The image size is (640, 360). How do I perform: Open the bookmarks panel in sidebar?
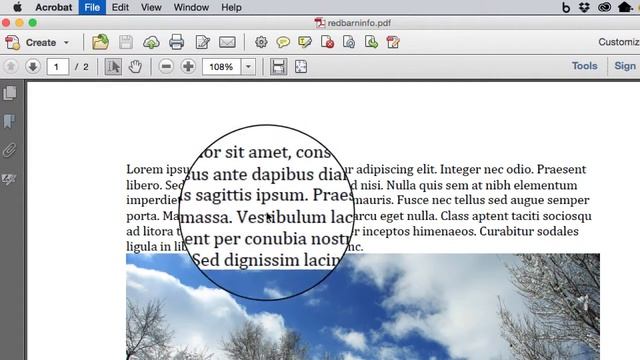[9, 121]
